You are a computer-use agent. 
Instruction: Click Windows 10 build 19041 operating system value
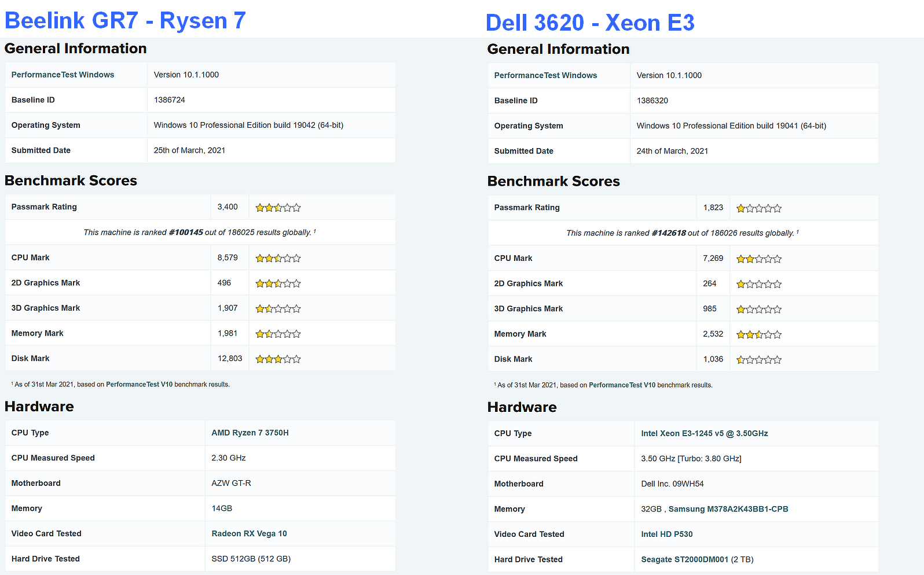(731, 126)
